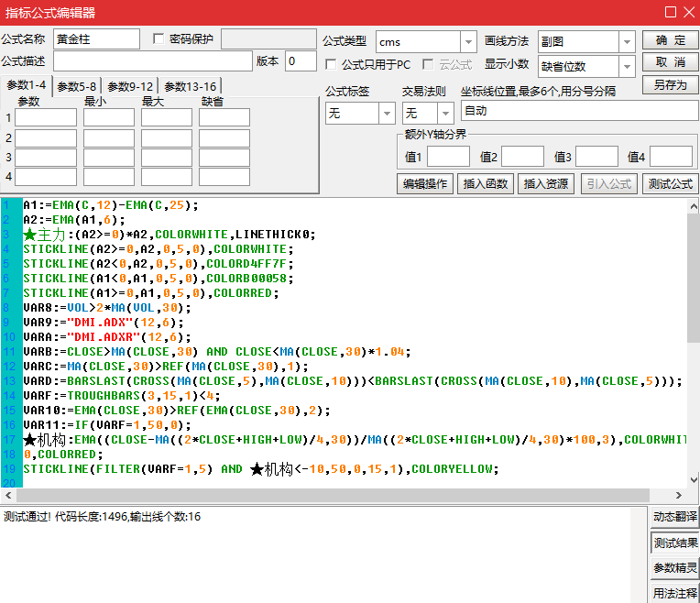Open the 动态翻译 panel
700x603 pixels.
[674, 517]
